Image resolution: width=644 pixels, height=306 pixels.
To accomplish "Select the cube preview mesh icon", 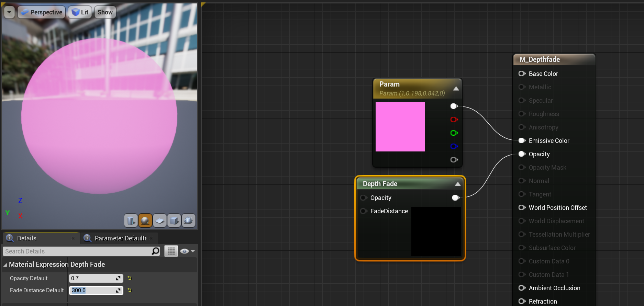I will tap(174, 220).
